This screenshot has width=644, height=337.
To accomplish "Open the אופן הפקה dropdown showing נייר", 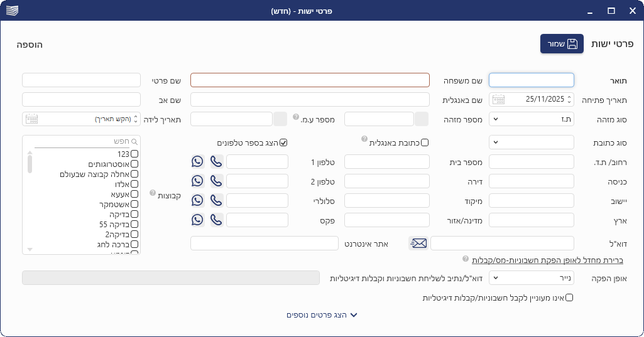I will (531, 277).
